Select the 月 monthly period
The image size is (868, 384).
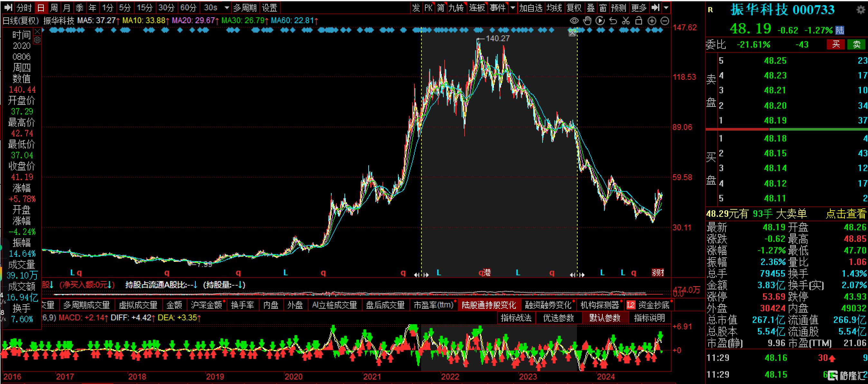(x=67, y=7)
